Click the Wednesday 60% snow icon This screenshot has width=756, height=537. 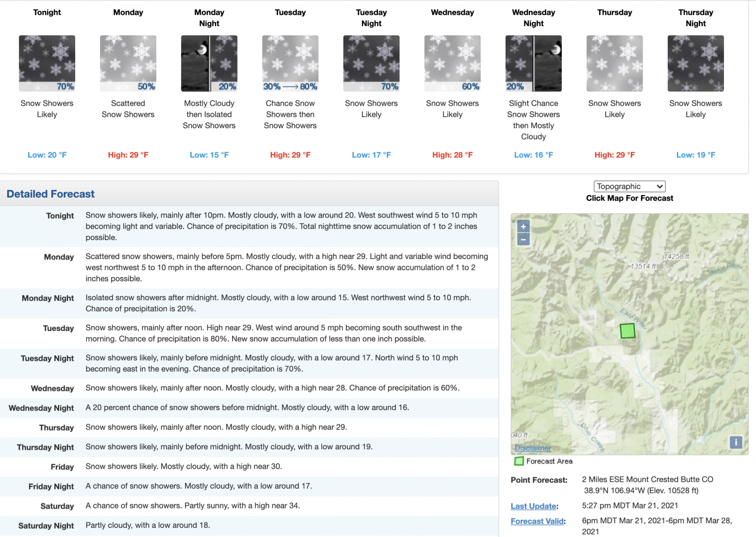click(452, 64)
